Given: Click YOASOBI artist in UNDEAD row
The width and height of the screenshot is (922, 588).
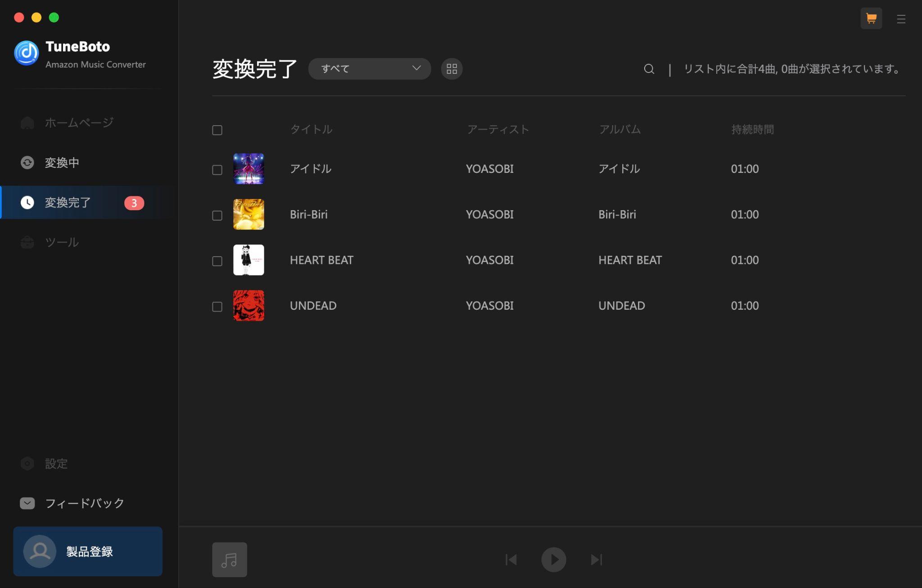Looking at the screenshot, I should point(490,305).
